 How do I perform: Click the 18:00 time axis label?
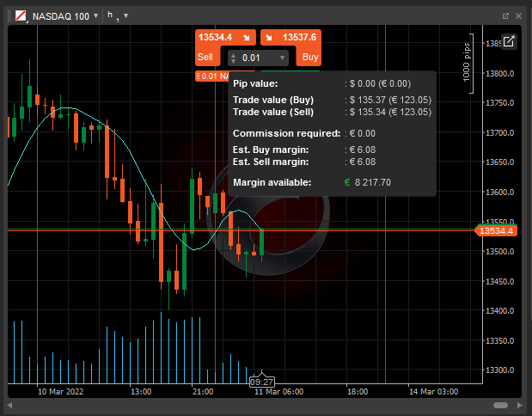coord(358,392)
